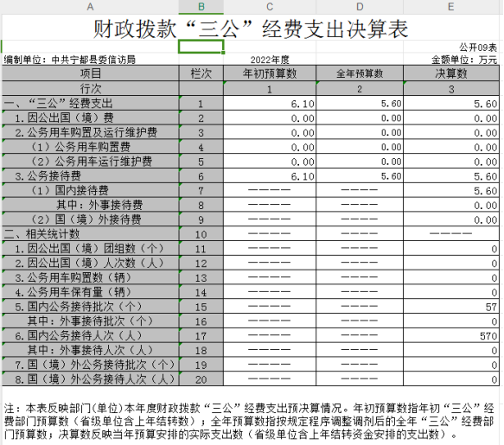Viewport: 504px width, 445px height.
Task: Click the 项目 header cell
Action: click(x=90, y=73)
